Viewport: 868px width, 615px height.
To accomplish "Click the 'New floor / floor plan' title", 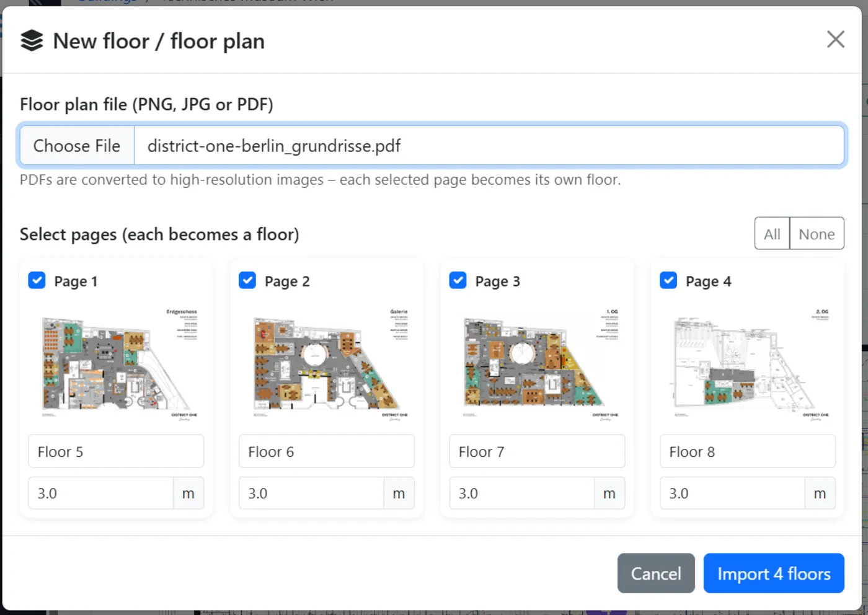I will point(159,41).
